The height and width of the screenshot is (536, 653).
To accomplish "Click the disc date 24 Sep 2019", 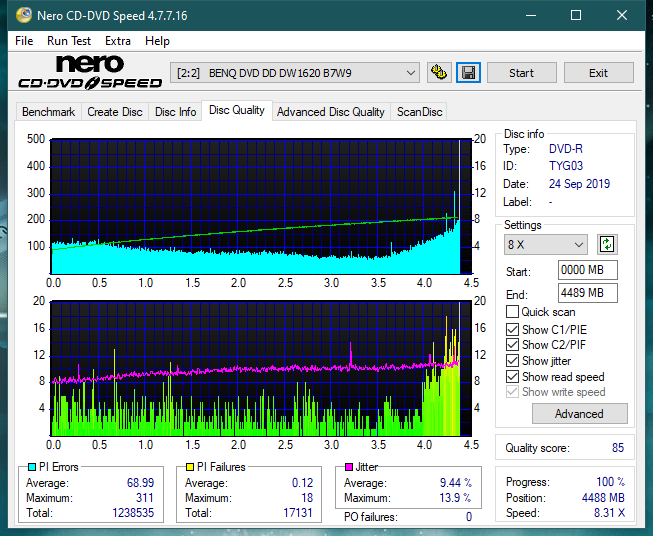I will click(579, 184).
